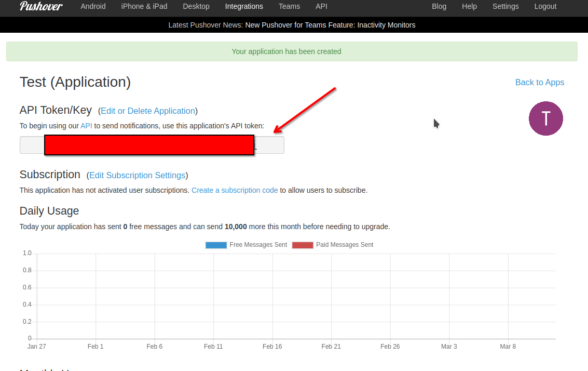
Task: Click the purple T application icon
Action: [x=545, y=118]
